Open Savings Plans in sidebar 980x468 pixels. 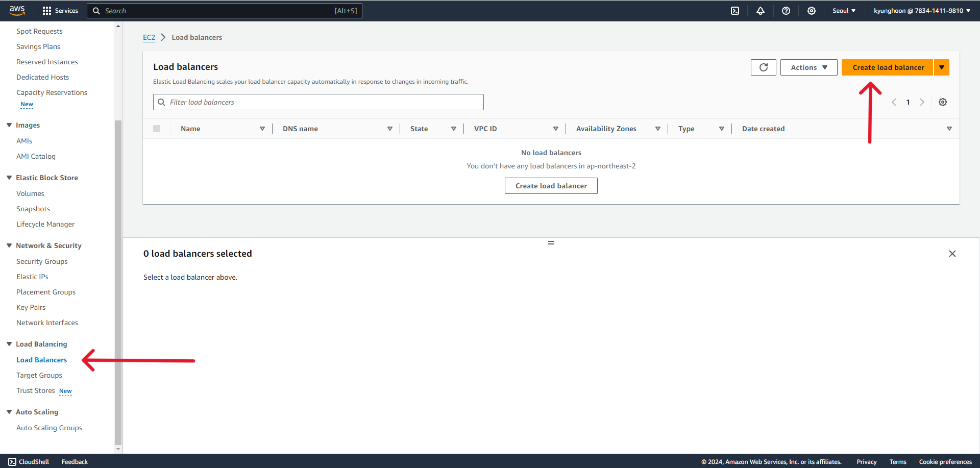[x=38, y=46]
